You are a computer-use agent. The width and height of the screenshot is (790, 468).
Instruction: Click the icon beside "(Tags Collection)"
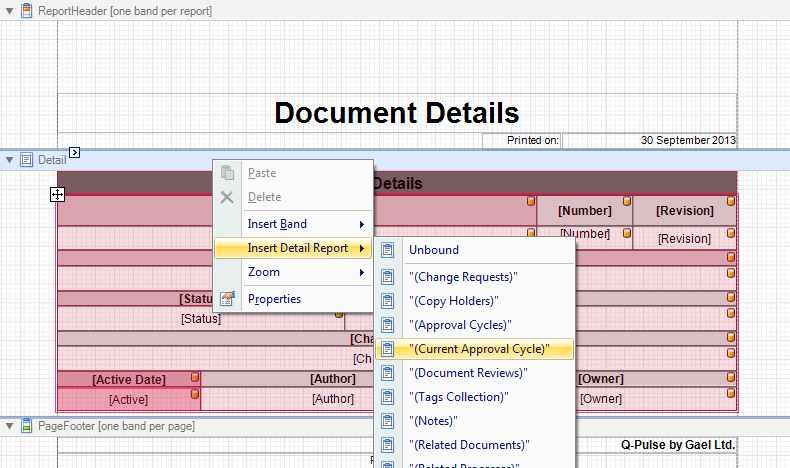coord(387,397)
